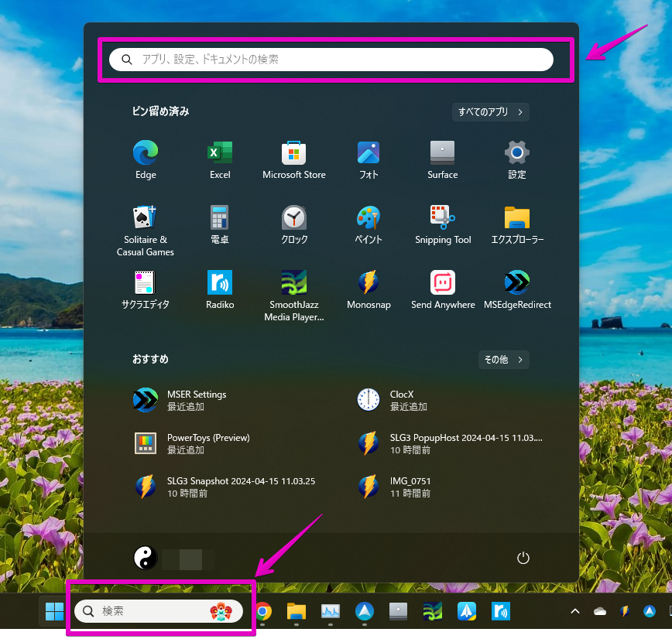Open Snipping Tool
Viewport: 672px width, 639px height.
tap(443, 224)
